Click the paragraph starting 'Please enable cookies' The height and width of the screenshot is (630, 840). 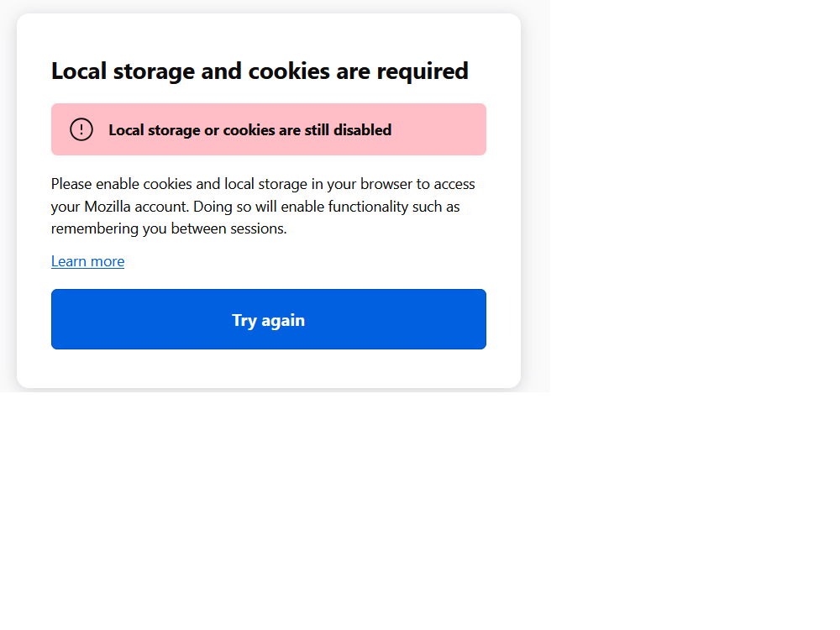pos(263,206)
